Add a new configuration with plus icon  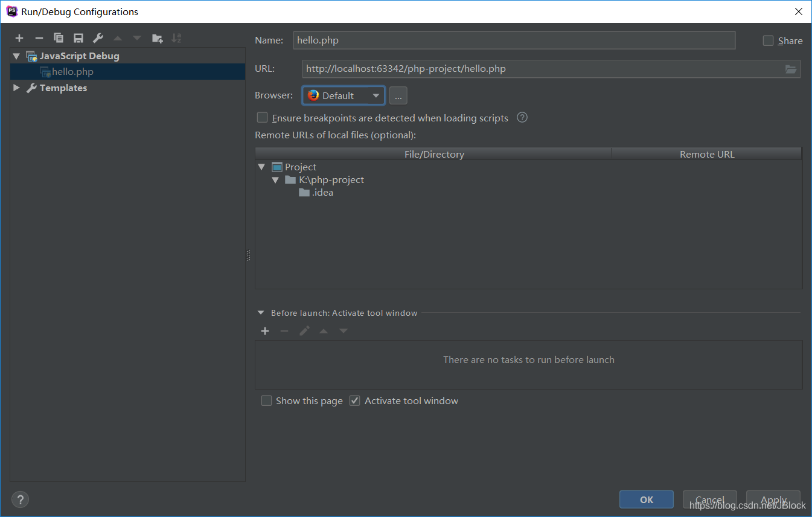[x=19, y=38]
